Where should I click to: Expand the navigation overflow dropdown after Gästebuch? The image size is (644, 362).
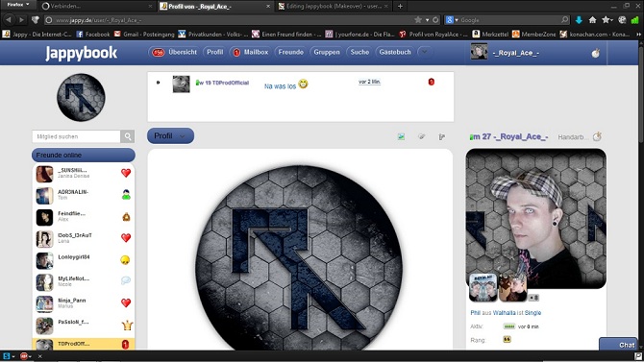(x=425, y=52)
